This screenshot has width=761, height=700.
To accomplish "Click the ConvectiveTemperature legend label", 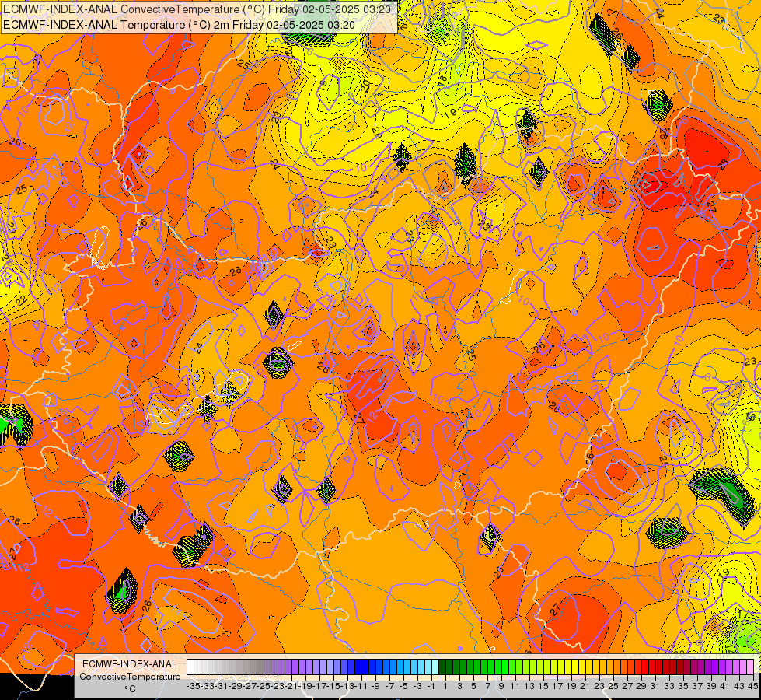I will pyautogui.click(x=130, y=677).
